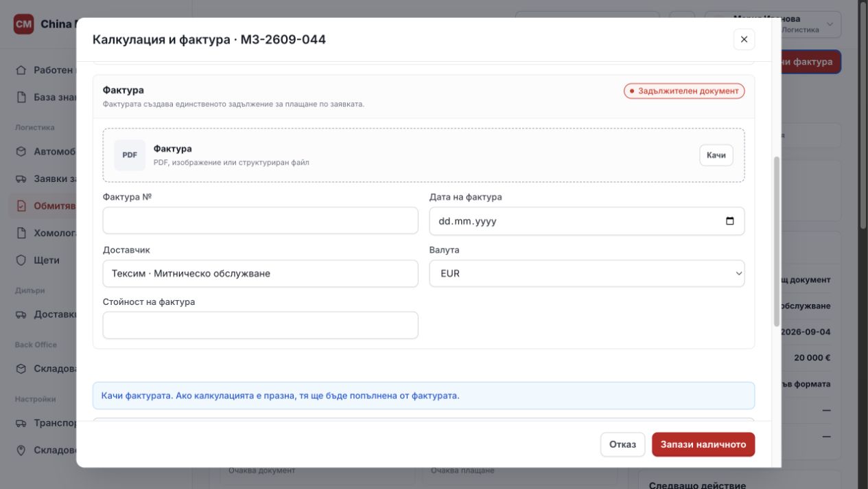Open the calendar picker icon in date field
The image size is (868, 489).
click(x=730, y=221)
